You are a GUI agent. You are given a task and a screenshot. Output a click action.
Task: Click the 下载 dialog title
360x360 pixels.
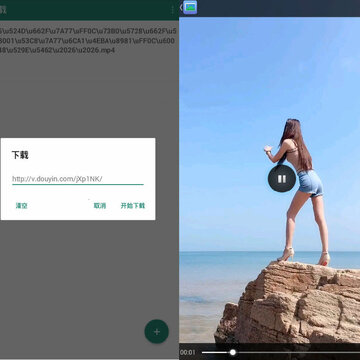[20, 155]
